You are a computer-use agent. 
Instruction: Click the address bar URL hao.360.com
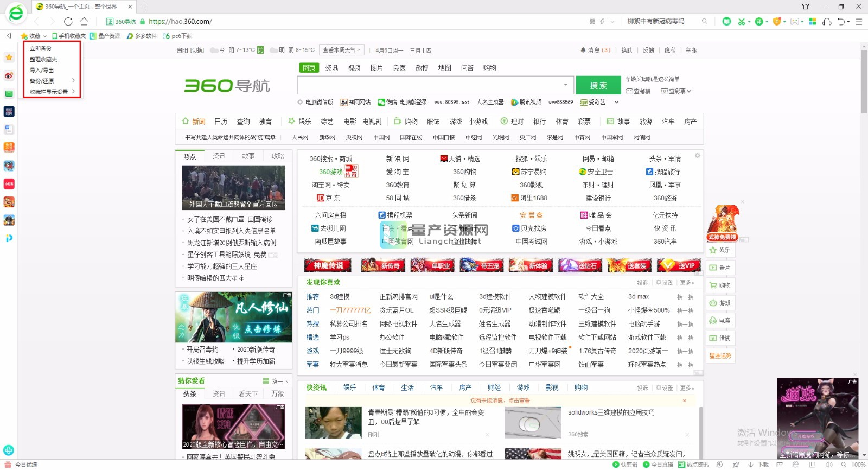pyautogui.click(x=180, y=22)
